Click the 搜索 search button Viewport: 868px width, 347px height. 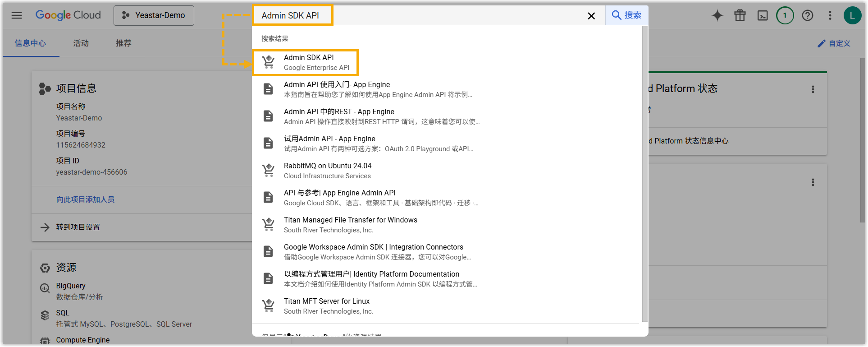pos(626,15)
